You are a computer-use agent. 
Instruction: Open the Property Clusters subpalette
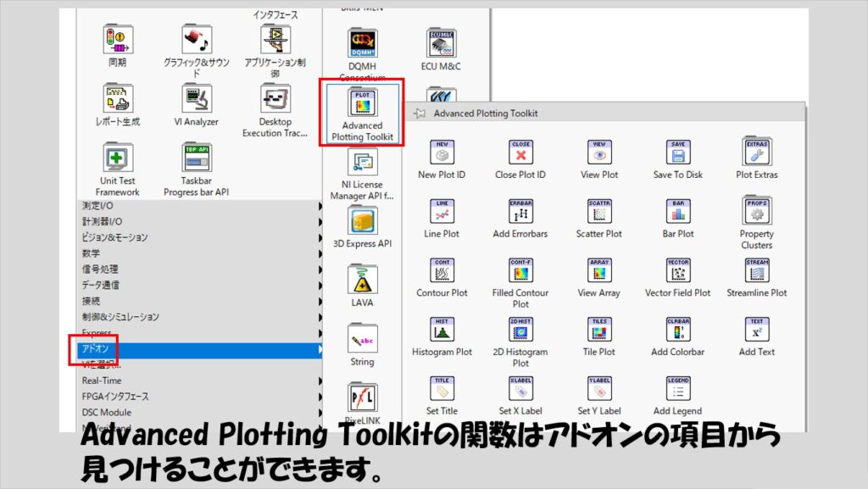pyautogui.click(x=756, y=212)
